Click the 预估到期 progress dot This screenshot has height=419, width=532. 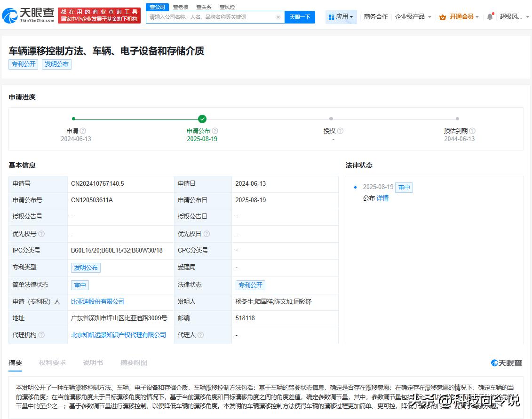coord(457,119)
